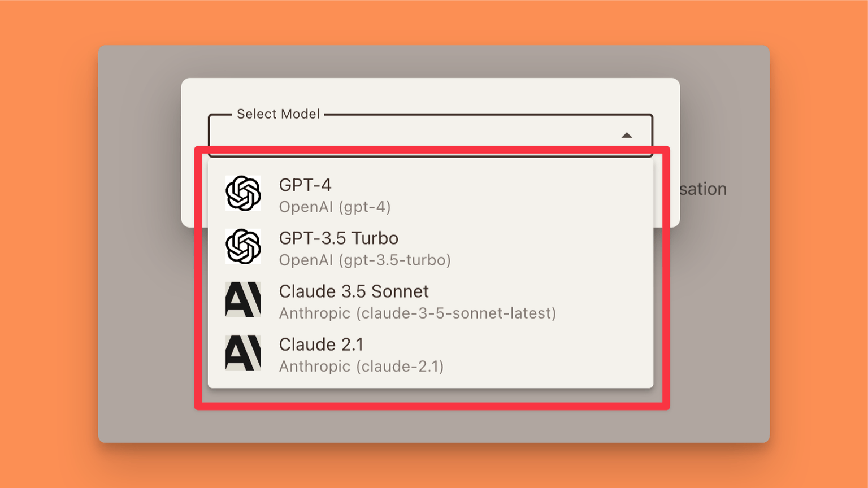Click the Anthropic logo beside Claude 3.5 Sonnet
The height and width of the screenshot is (488, 868).
point(243,299)
